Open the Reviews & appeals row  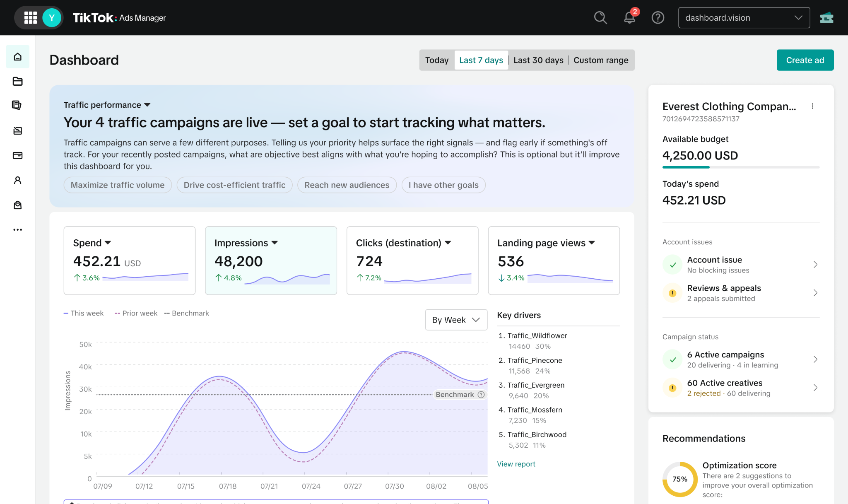click(741, 293)
